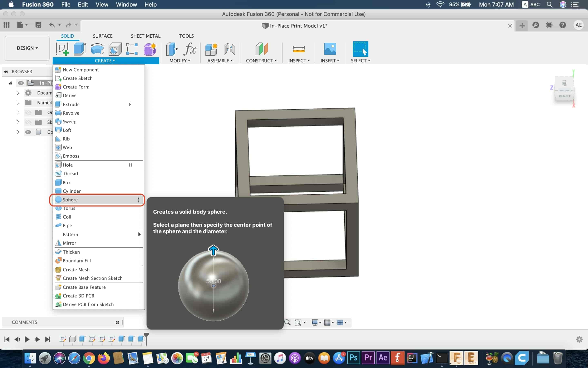This screenshot has height=368, width=588.
Task: Click the AE user profile button
Action: pyautogui.click(x=579, y=25)
